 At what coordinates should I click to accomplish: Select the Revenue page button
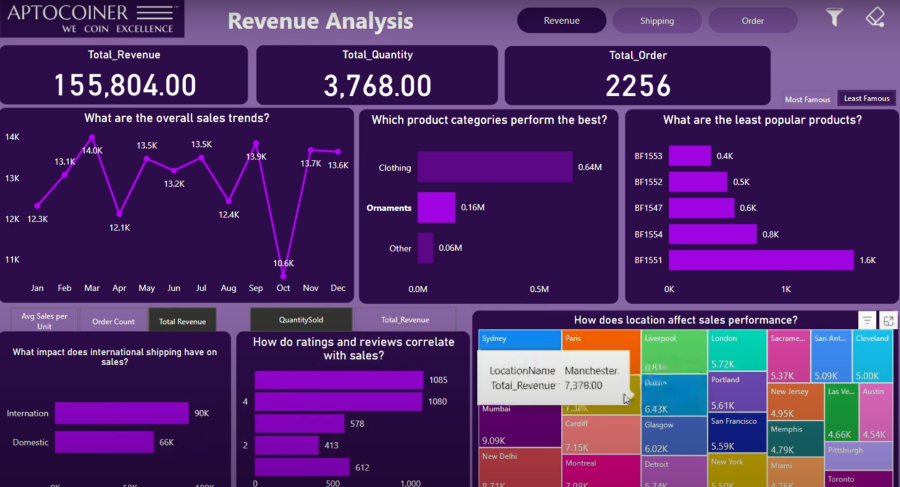point(561,21)
